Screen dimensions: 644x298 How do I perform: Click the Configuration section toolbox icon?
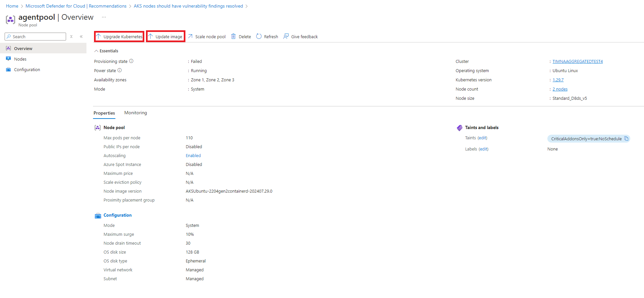click(98, 215)
